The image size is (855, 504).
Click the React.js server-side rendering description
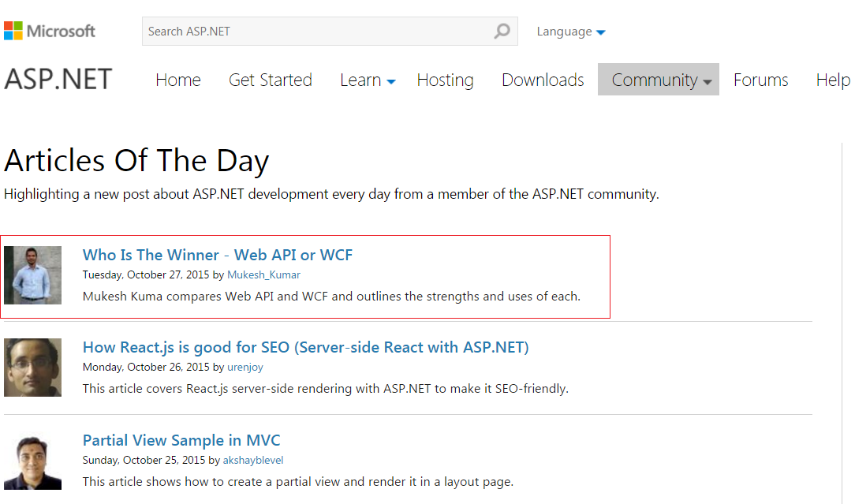click(326, 388)
